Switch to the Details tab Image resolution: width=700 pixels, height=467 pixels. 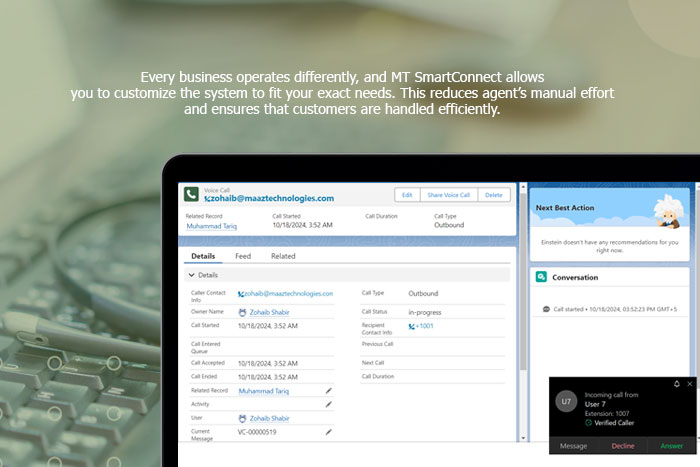[203, 256]
